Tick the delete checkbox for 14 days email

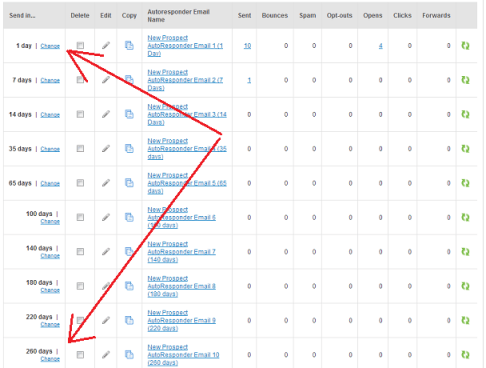[x=80, y=114]
